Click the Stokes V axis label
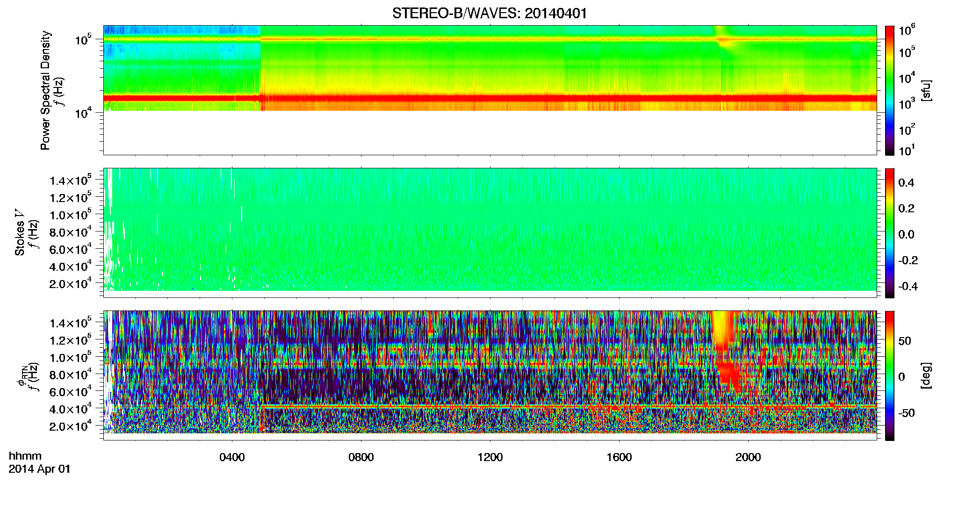Image resolution: width=980 pixels, height=505 pixels. tap(20, 232)
